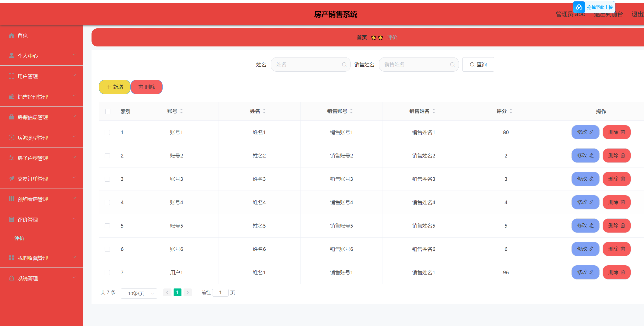Click the sort arrows on the 评分 column
The height and width of the screenshot is (326, 644).
pyautogui.click(x=511, y=111)
